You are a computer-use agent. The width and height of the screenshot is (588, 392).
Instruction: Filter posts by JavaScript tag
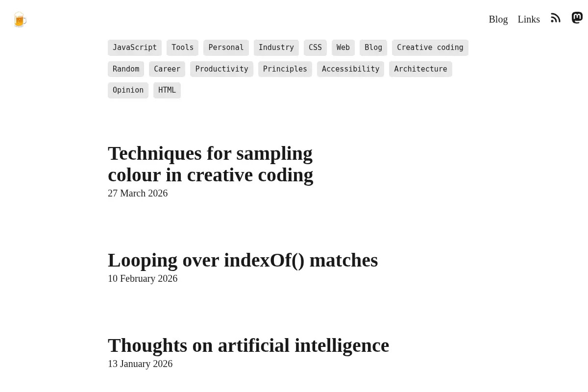(x=135, y=48)
